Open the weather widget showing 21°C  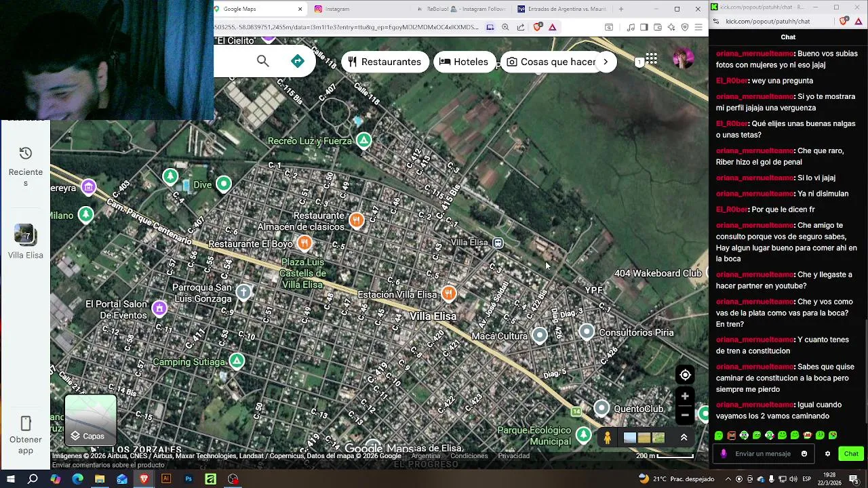click(676, 479)
